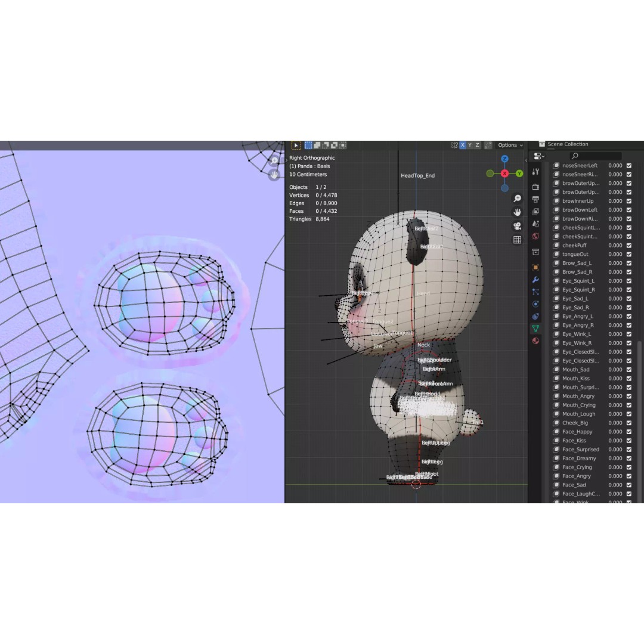Screen dimensions: 644x644
Task: Expand the viewport sidebar with right arrow
Action: pyautogui.click(x=526, y=160)
